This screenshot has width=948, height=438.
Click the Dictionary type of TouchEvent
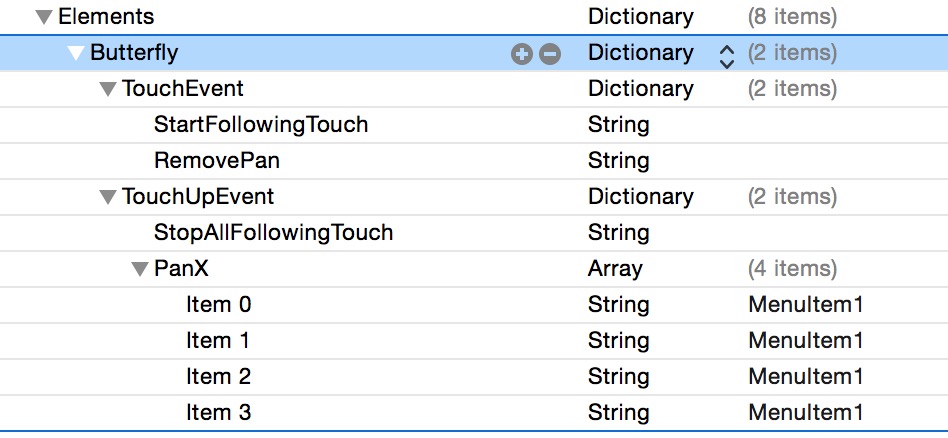pos(640,89)
